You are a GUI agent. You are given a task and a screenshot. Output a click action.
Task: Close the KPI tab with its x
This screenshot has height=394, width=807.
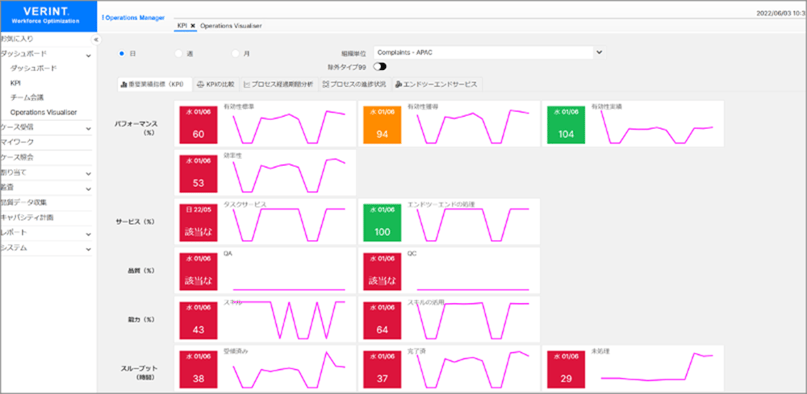(192, 26)
